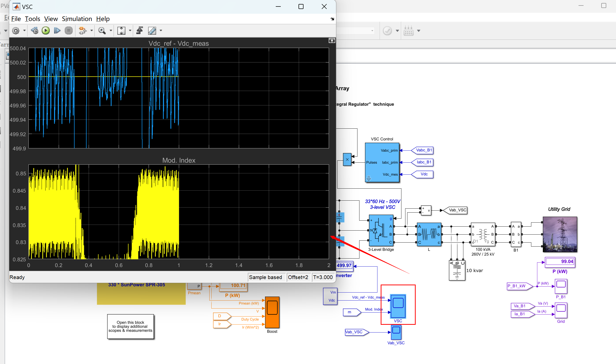The image size is (616, 364).
Task: Click the Step Back configuration icon
Action: pos(34,31)
